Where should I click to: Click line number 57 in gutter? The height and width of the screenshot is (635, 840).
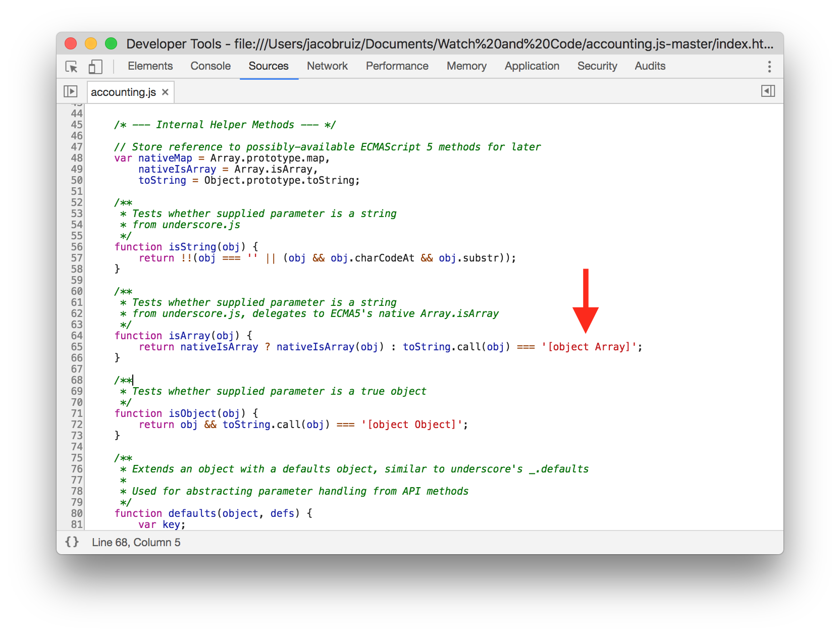pyautogui.click(x=77, y=258)
